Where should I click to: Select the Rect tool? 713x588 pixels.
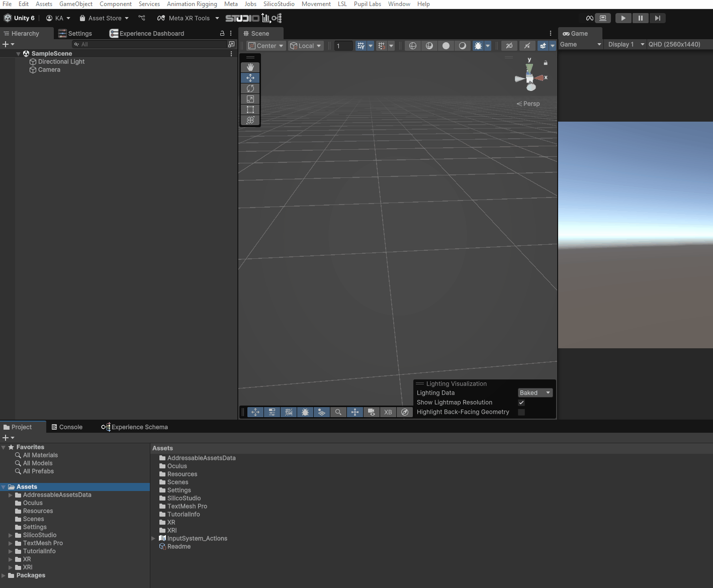250,110
